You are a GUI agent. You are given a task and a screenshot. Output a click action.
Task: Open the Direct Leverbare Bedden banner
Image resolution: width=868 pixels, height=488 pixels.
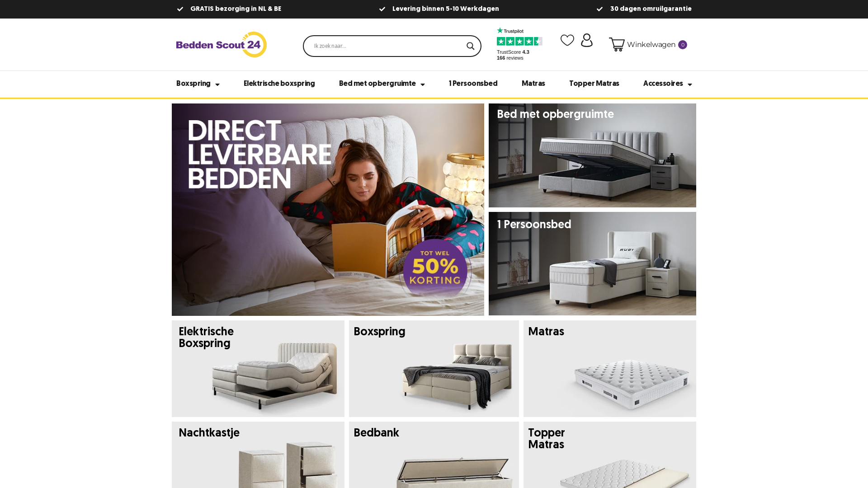[328, 210]
